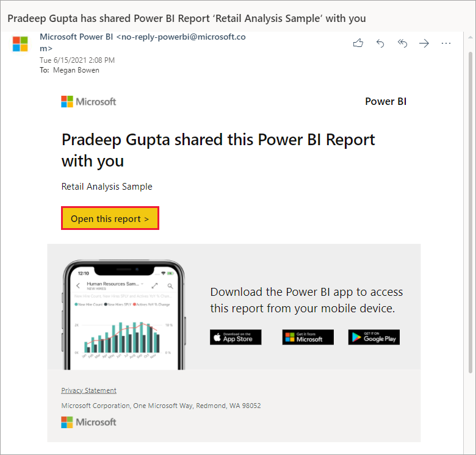The width and height of the screenshot is (476, 455).
Task: Click the Power BI header label
Action: click(386, 101)
